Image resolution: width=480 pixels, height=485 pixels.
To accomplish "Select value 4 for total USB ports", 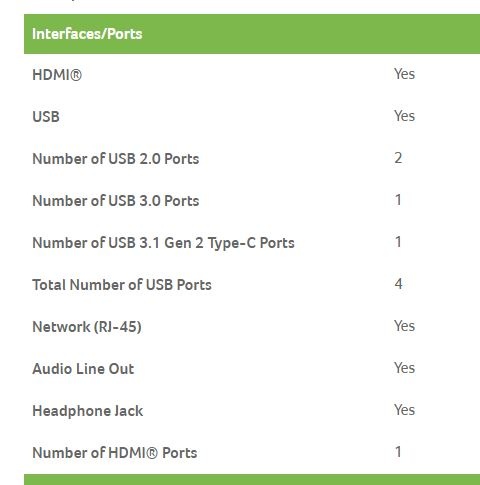I will pos(398,284).
